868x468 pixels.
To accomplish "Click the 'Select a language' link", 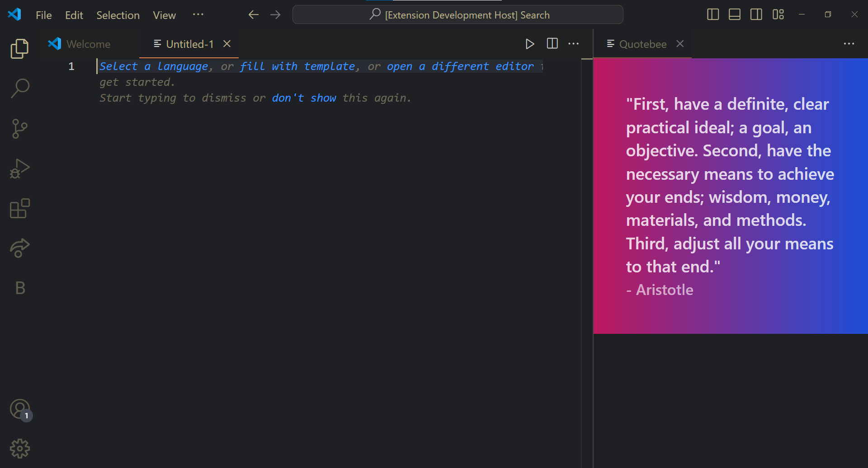I will (x=154, y=66).
